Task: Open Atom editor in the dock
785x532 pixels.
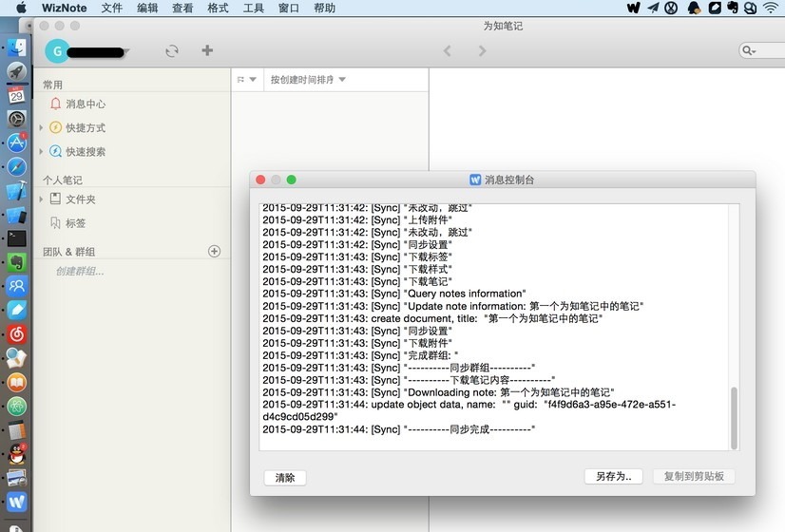Action: tap(16, 407)
